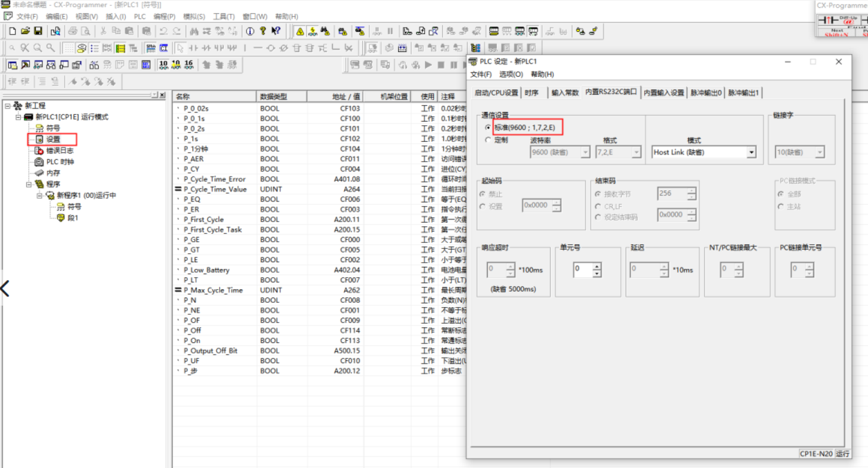Viewport: 868px width, 468px height.
Task: Select the new coil circle tool
Action: click(271, 48)
